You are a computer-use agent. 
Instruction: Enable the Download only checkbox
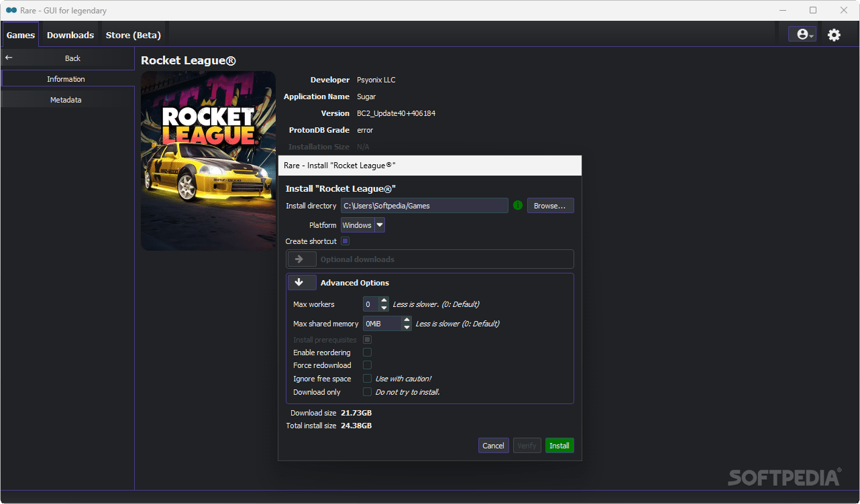pyautogui.click(x=367, y=392)
